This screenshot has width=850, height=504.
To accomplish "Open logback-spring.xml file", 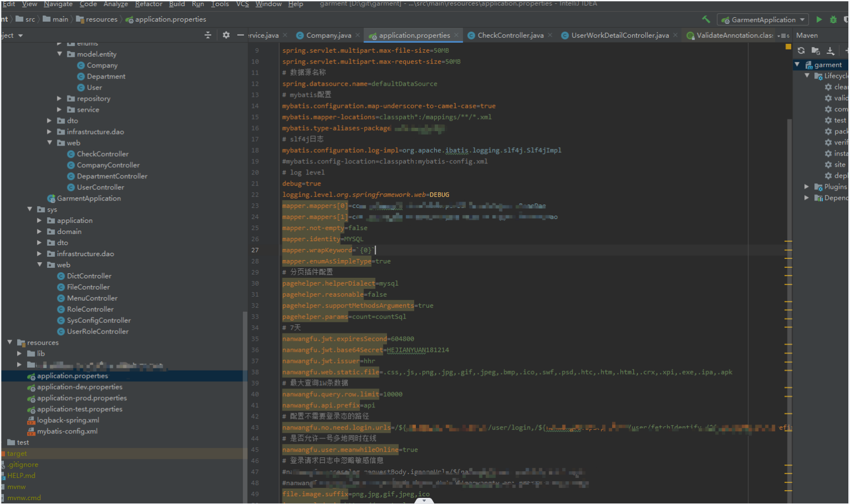I will [63, 421].
